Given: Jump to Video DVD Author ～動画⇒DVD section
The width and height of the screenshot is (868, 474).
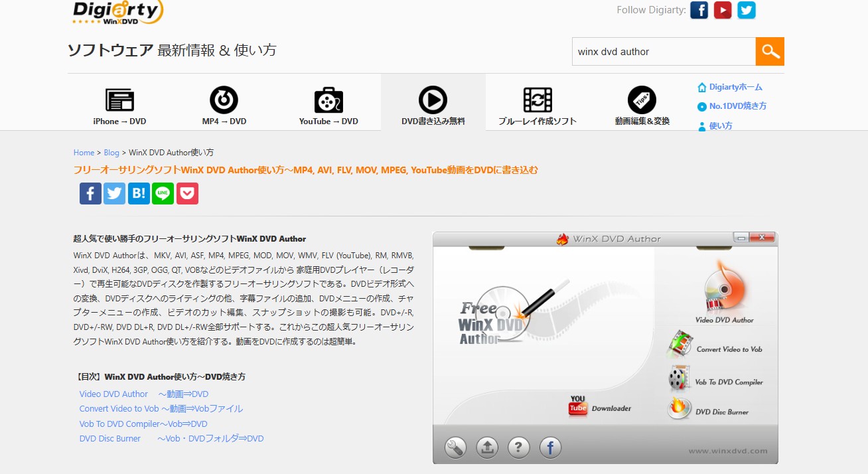Looking at the screenshot, I should (144, 394).
